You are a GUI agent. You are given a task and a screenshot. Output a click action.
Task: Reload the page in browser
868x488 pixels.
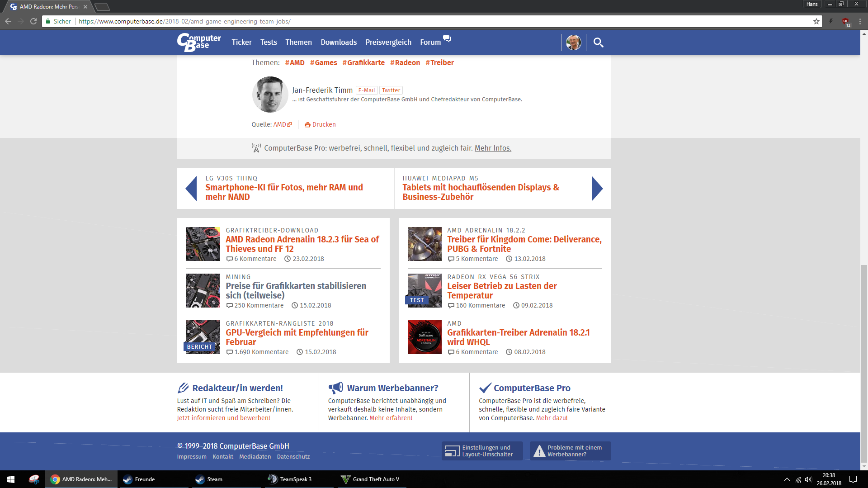(x=33, y=21)
